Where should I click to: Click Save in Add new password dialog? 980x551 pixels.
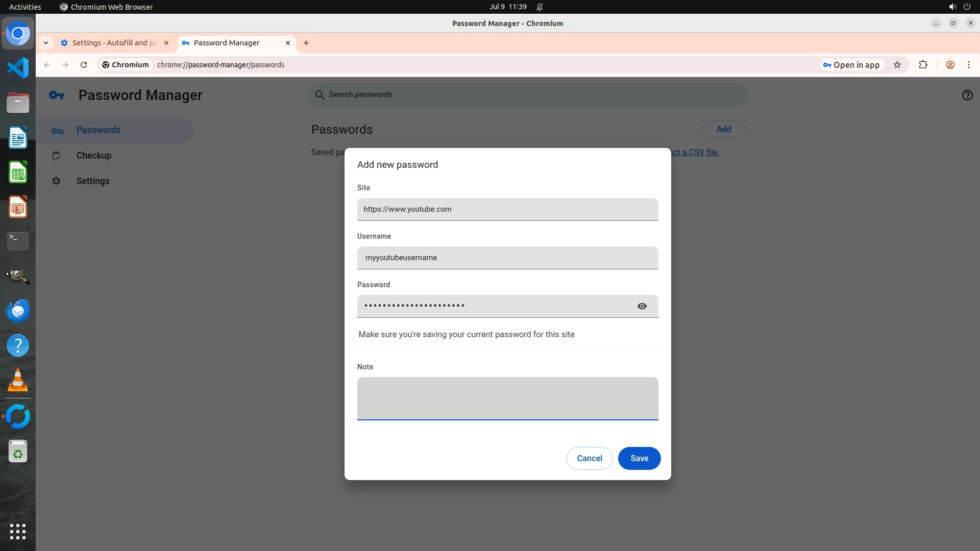pyautogui.click(x=639, y=458)
